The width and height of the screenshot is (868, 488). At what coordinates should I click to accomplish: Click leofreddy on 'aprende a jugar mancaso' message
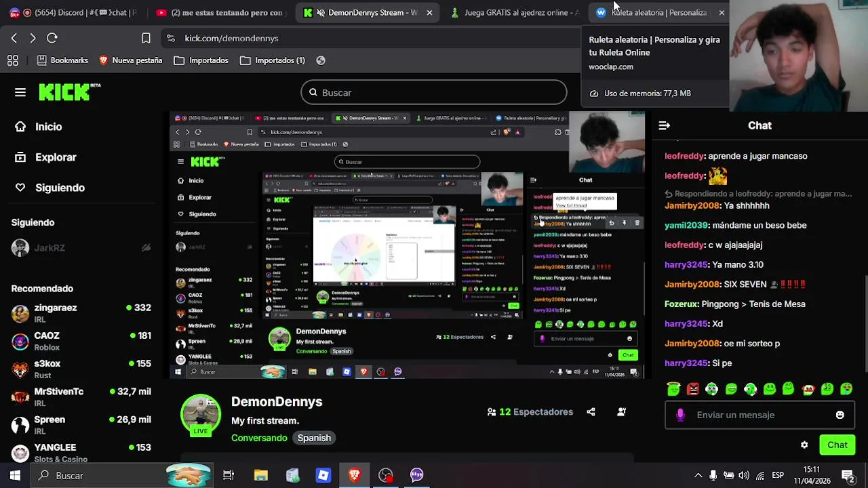pyautogui.click(x=684, y=156)
